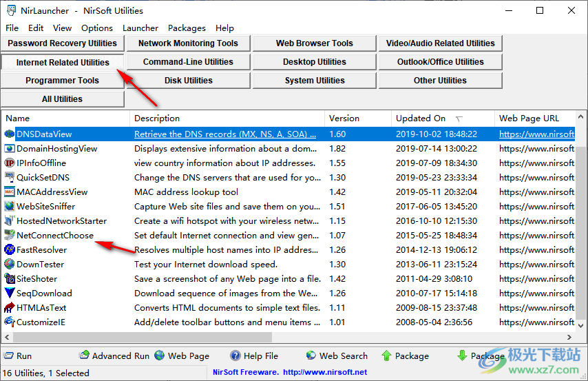This screenshot has width=588, height=381.
Task: Click the SiteShoter camera icon
Action: pyautogui.click(x=10, y=278)
